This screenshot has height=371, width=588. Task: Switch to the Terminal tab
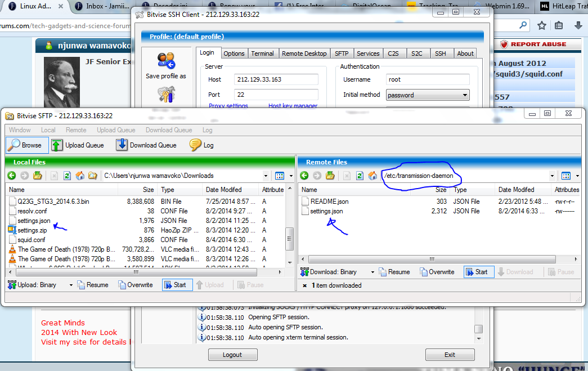pos(263,53)
